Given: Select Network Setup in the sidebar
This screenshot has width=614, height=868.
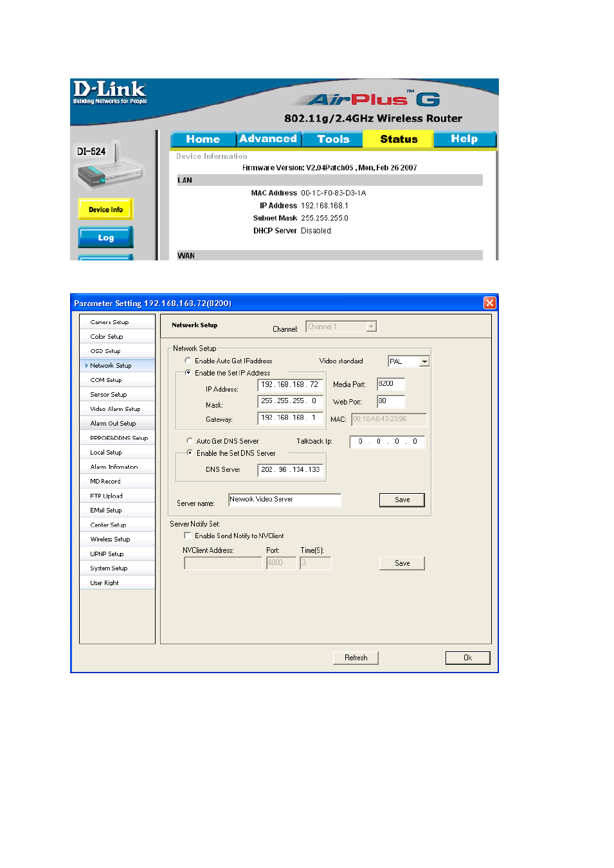Looking at the screenshot, I should pyautogui.click(x=117, y=365).
